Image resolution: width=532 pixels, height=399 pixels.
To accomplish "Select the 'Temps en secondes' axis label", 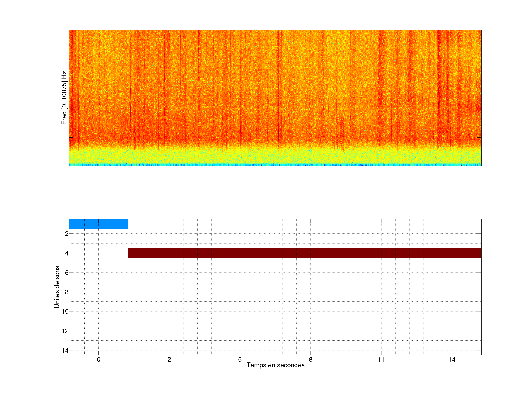I will point(275,365).
